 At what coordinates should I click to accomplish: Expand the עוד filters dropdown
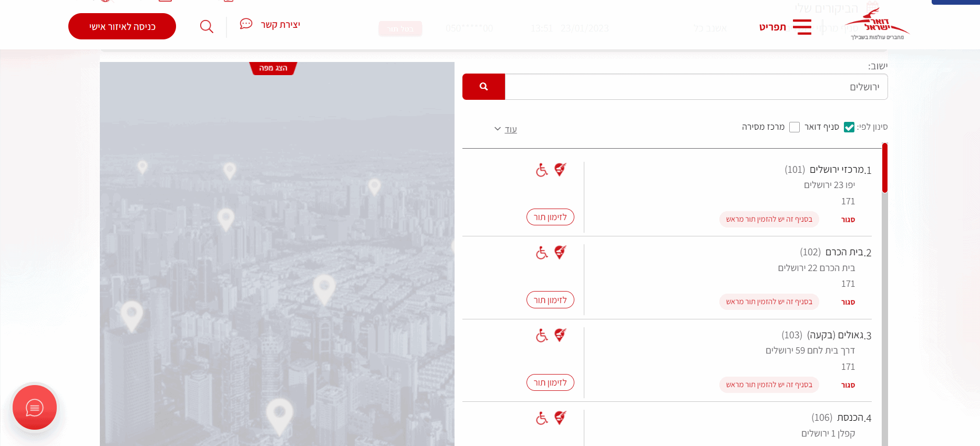pos(506,129)
